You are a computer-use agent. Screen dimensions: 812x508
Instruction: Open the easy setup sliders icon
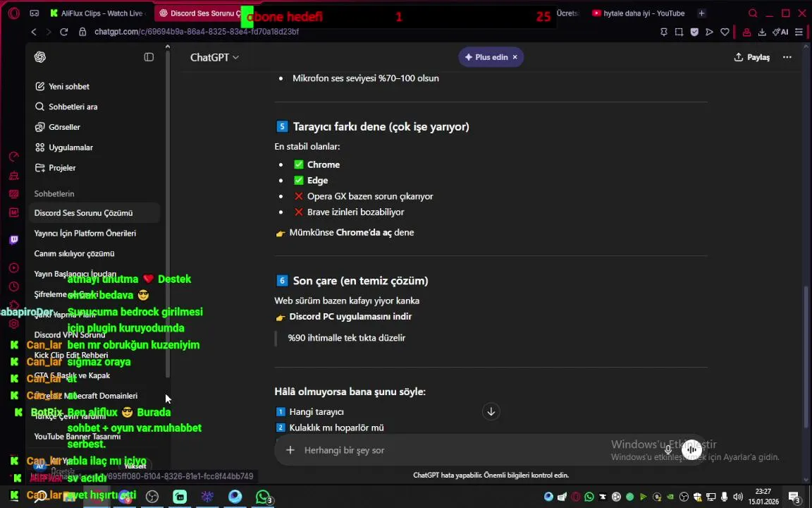click(x=799, y=32)
